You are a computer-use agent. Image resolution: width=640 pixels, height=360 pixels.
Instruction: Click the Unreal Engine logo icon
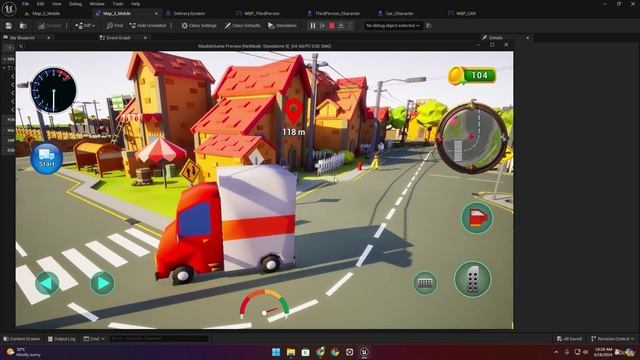click(x=9, y=8)
